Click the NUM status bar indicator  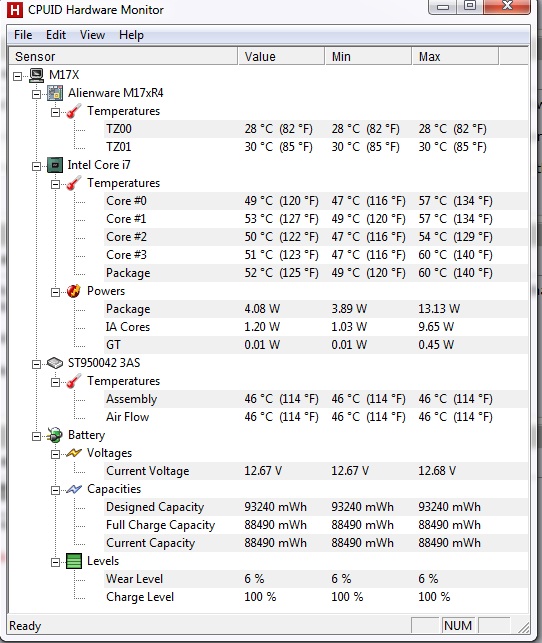(458, 626)
